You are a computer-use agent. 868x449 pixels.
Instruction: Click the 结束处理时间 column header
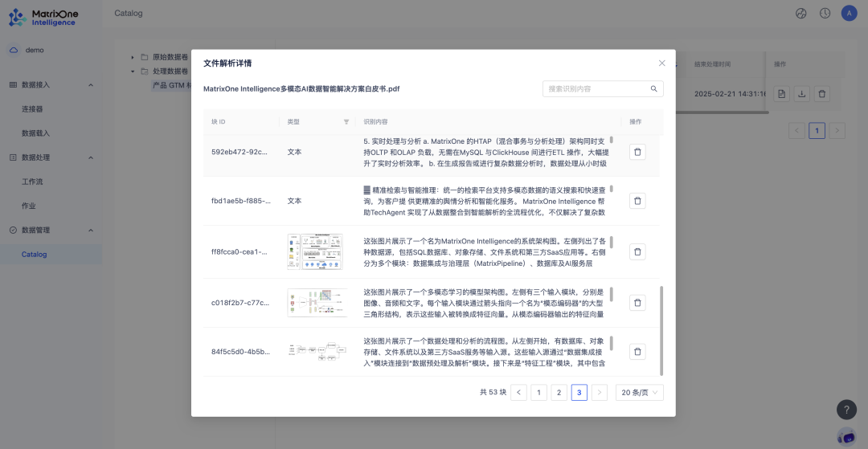coord(712,64)
